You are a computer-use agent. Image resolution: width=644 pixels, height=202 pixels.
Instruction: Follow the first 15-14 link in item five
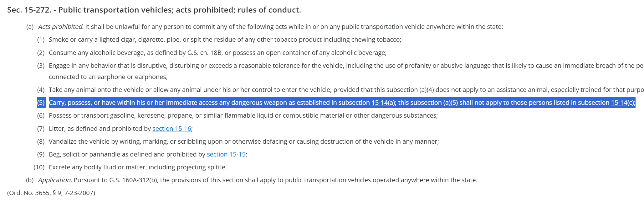[x=379, y=103]
